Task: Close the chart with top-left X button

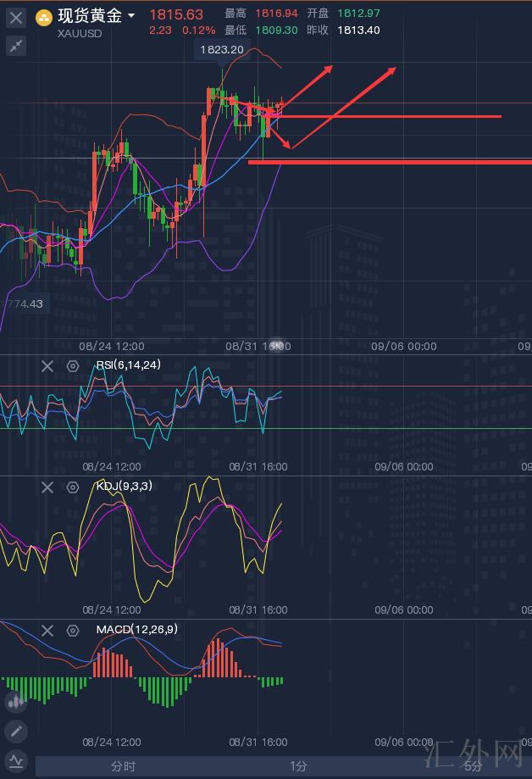Action: pyautogui.click(x=16, y=17)
